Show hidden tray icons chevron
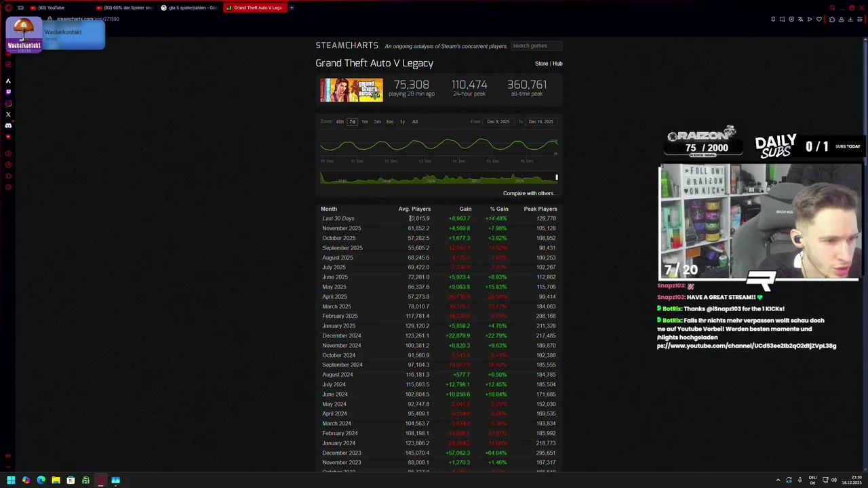 pos(778,480)
